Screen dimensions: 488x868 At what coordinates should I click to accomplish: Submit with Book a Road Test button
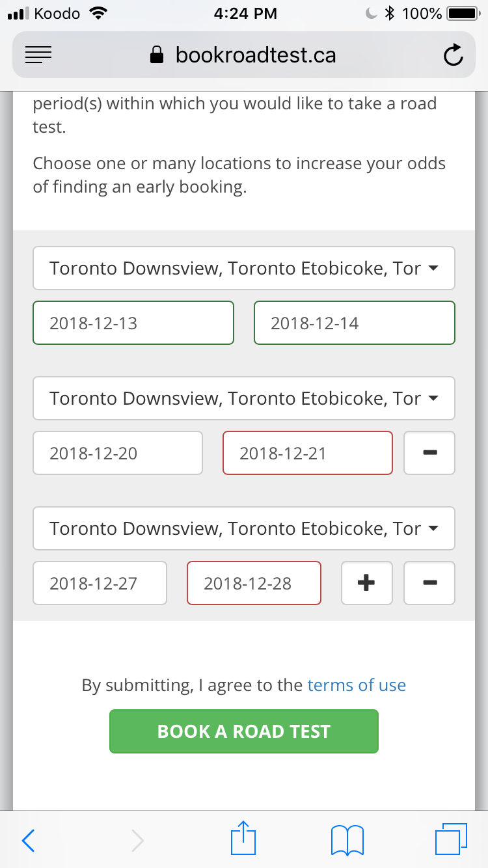pos(244,731)
